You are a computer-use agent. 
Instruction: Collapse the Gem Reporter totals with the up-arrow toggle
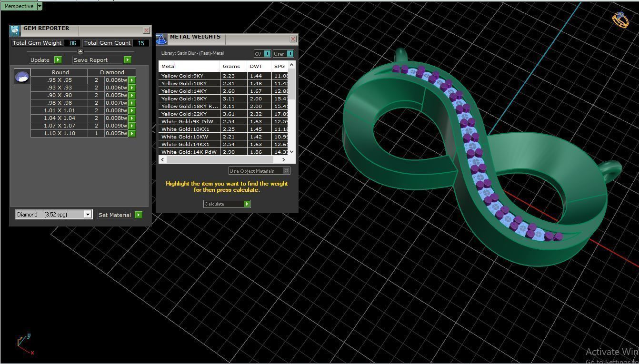[x=80, y=51]
